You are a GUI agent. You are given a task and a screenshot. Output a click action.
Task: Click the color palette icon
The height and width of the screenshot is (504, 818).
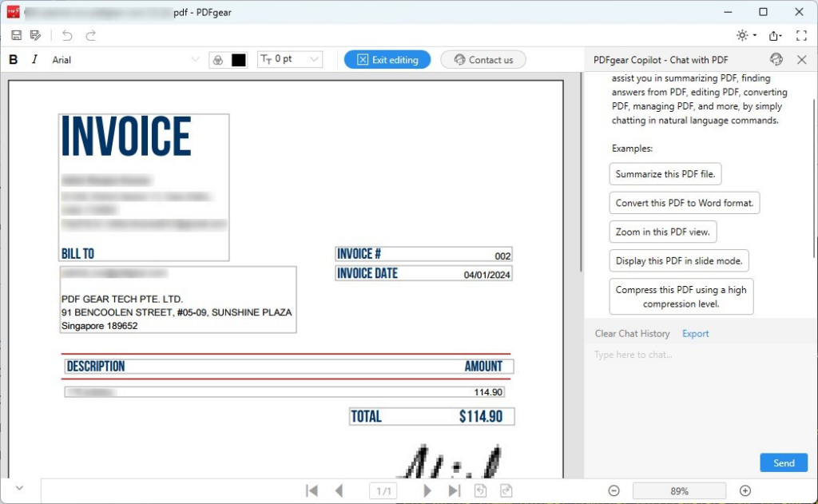click(218, 60)
